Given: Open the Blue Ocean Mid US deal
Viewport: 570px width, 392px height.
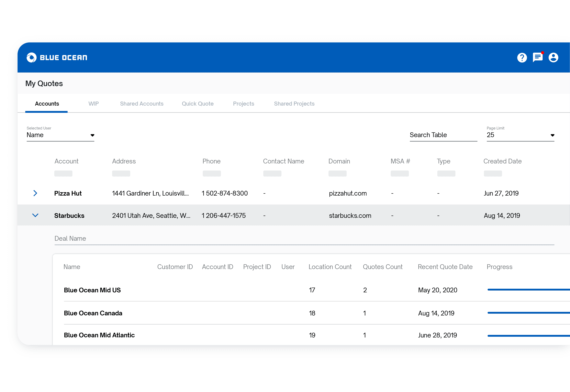Looking at the screenshot, I should pos(92,290).
